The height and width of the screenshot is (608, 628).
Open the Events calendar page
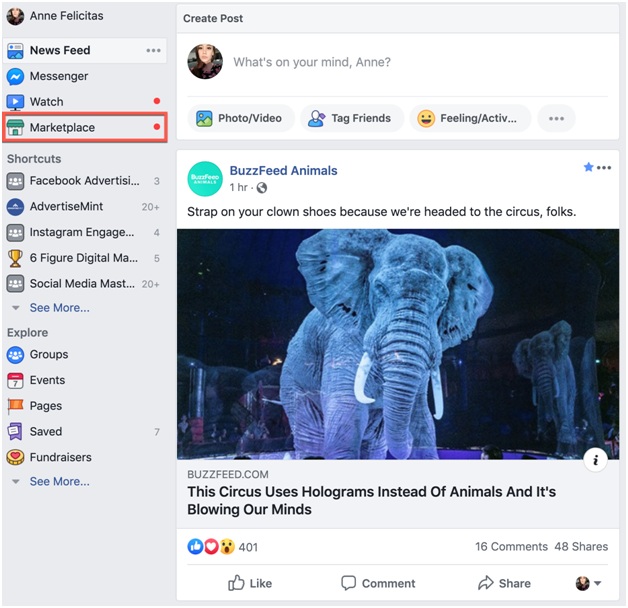tap(47, 380)
